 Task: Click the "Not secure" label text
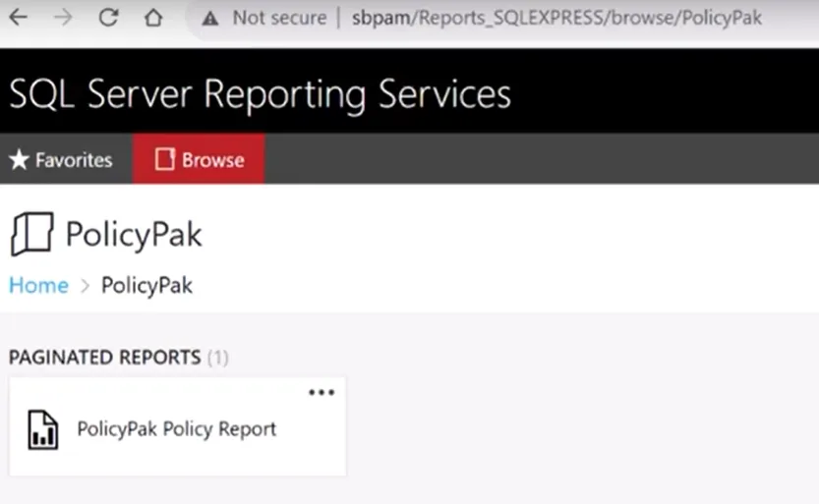coord(279,18)
